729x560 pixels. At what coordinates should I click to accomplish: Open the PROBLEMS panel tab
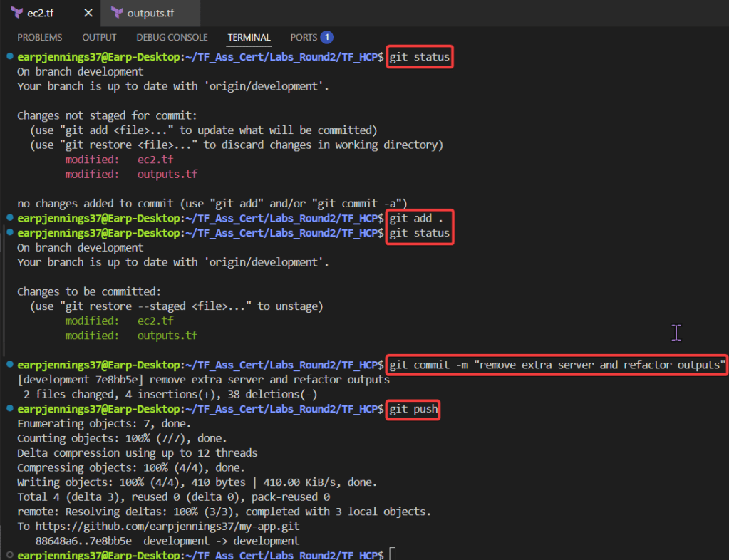click(39, 37)
